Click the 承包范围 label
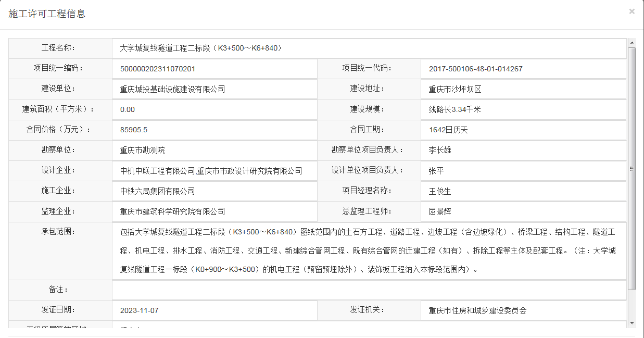Viewport: 644px width, 338px height. pos(59,231)
